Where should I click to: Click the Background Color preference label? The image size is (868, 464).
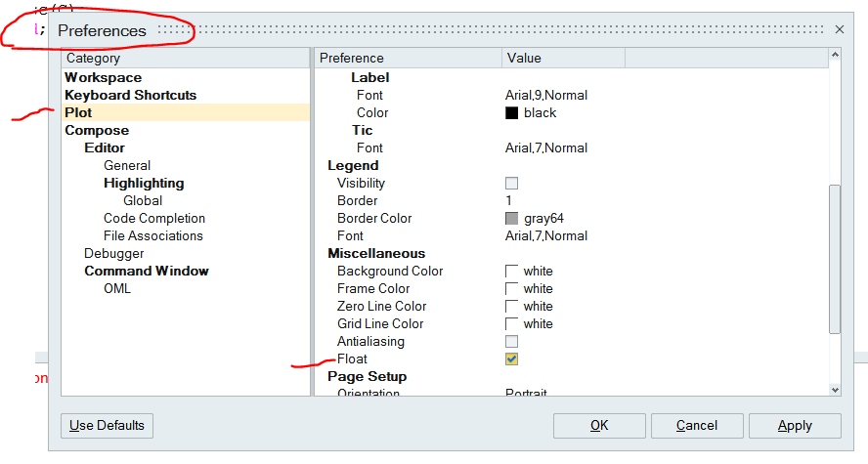(x=390, y=271)
